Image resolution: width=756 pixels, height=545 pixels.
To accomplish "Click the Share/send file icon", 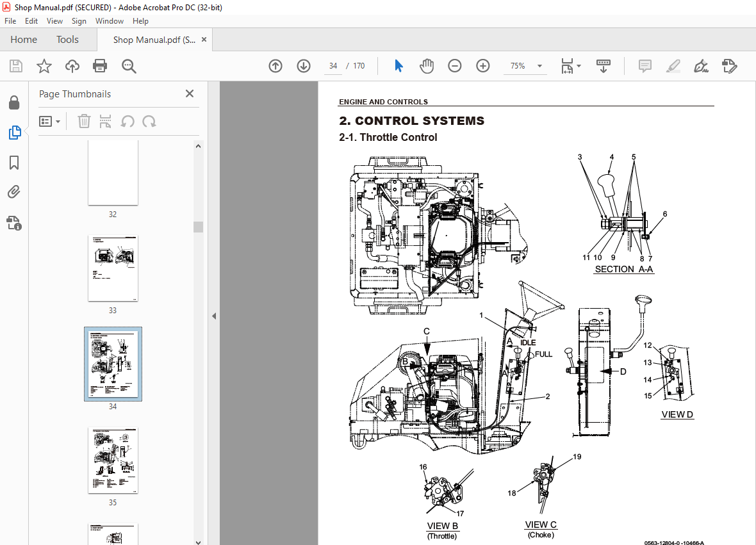I will click(x=730, y=66).
